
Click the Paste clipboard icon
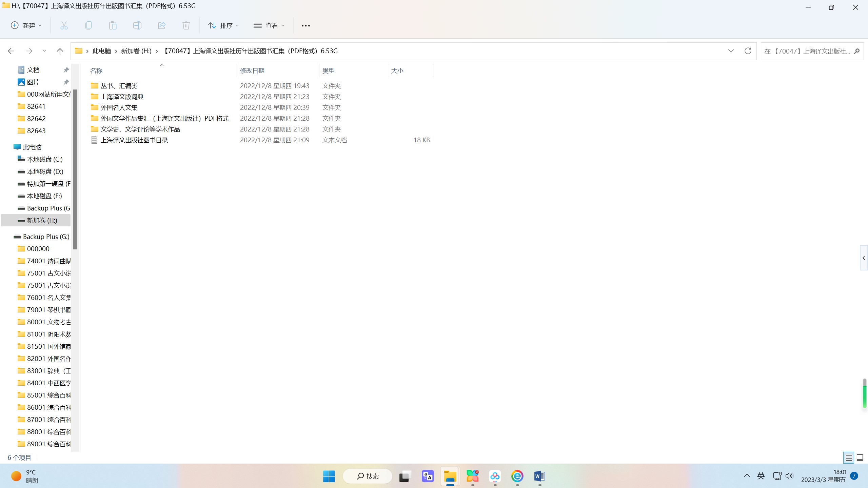coord(113,25)
